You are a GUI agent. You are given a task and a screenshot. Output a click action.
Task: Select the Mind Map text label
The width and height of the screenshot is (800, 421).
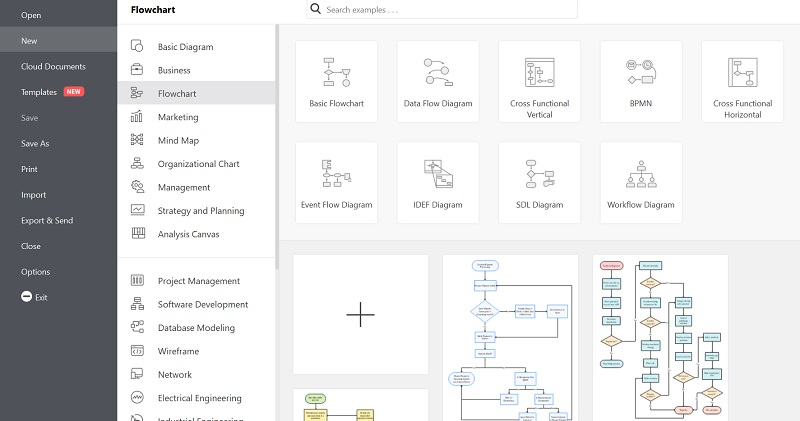click(x=179, y=140)
